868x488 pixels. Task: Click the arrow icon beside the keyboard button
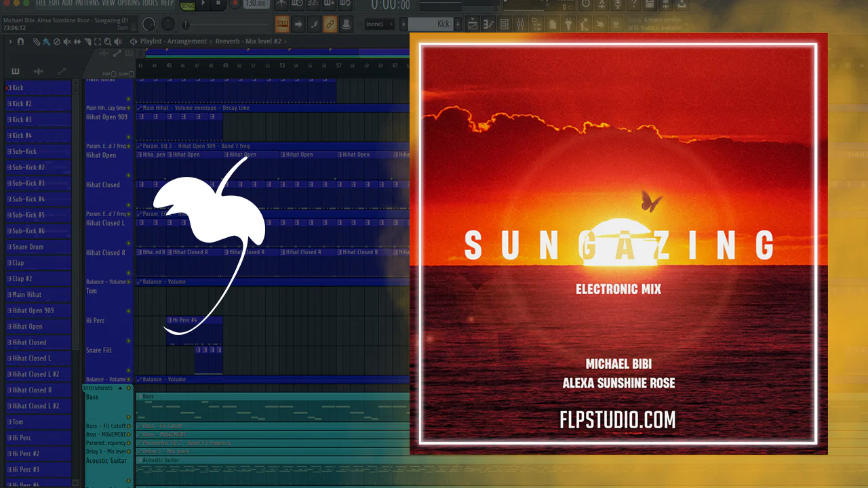point(298,24)
